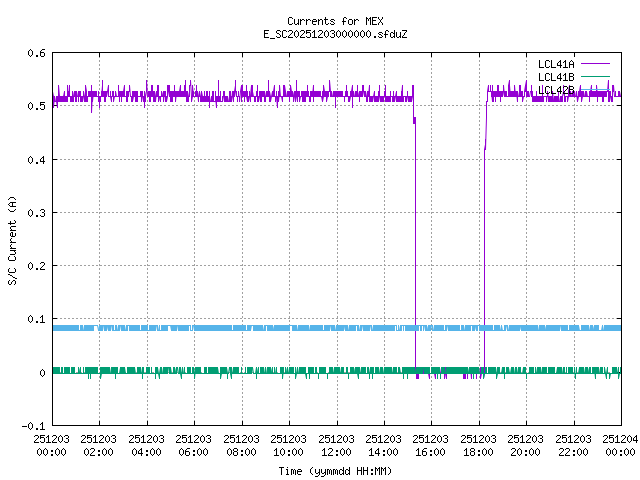Select the purple LCL41A legend line sample

coord(594,64)
